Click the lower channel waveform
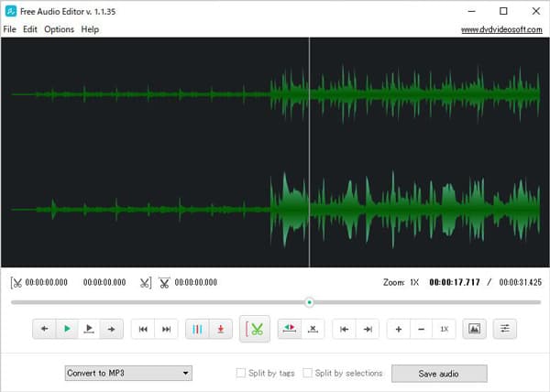Image resolution: width=550 pixels, height=392 pixels. point(275,210)
